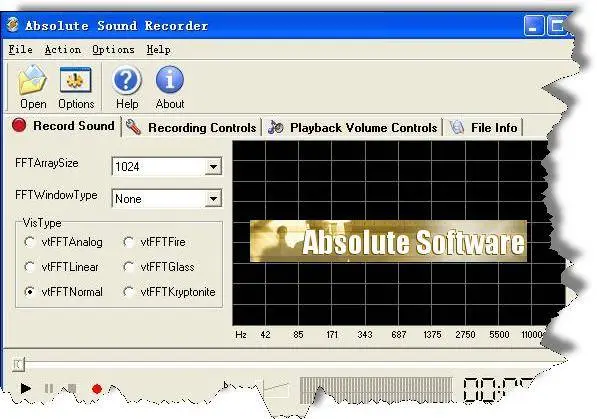
Task: Expand the FFTArraySize dropdown arrow
Action: point(213,167)
